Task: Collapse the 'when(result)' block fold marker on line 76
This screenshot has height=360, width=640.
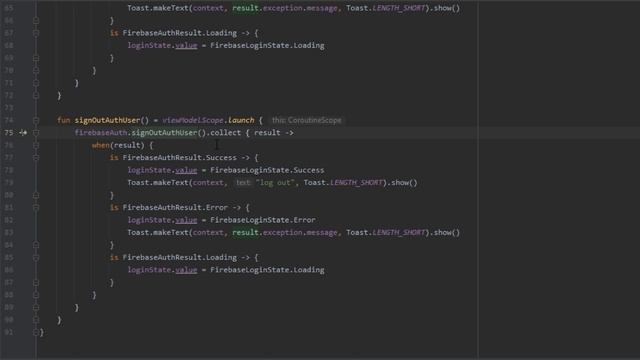Action: click(36, 145)
